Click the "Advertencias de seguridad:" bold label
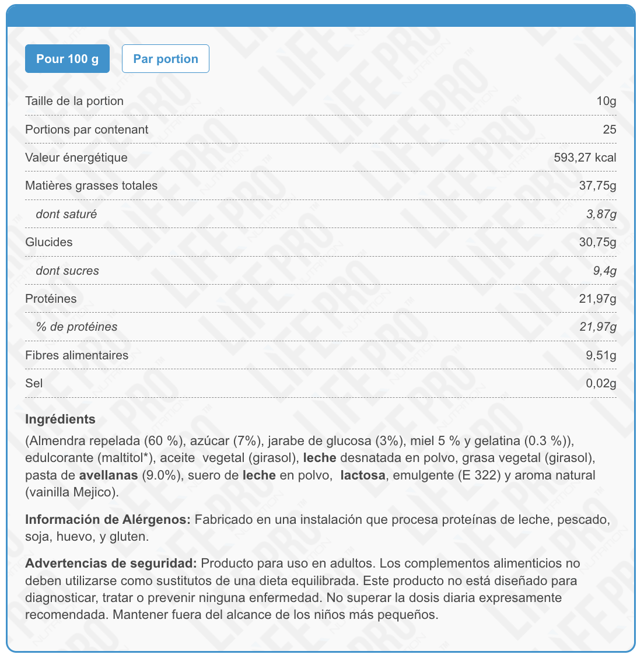This screenshot has height=658, width=644. (111, 563)
